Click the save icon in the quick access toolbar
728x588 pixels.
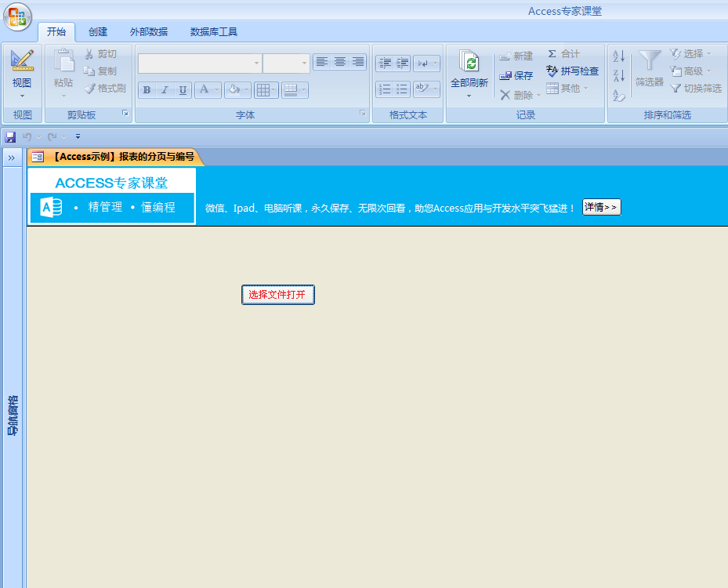(10, 137)
